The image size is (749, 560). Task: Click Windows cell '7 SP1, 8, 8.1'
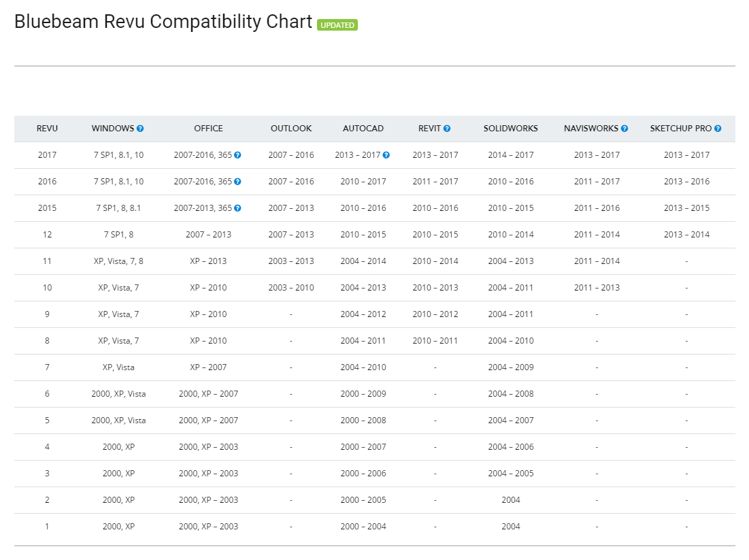pos(118,208)
